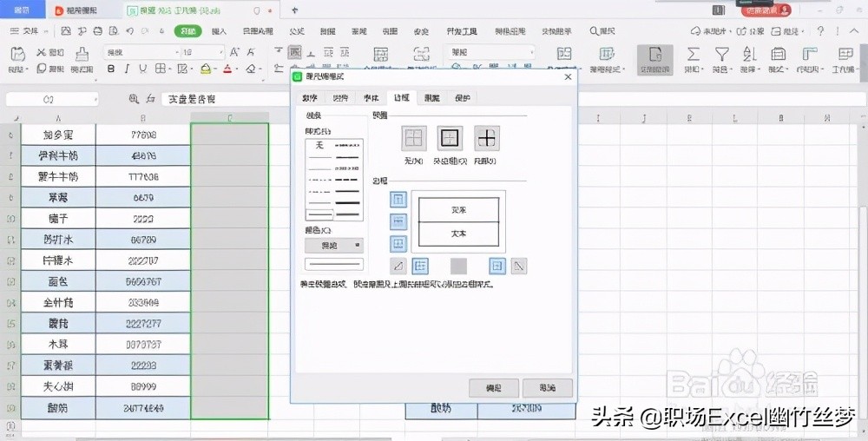Click the yellow fill color bucket icon
The image size is (868, 441).
coord(206,69)
